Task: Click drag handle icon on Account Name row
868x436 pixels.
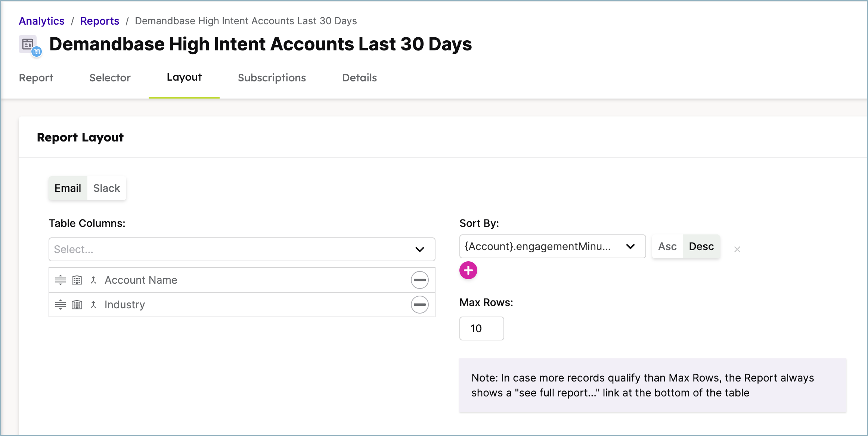Action: coord(61,280)
